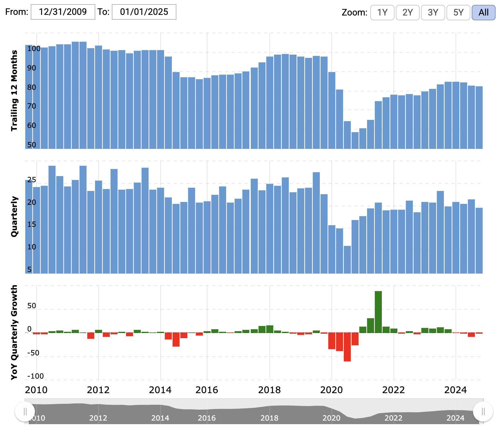Choose the 3Y zoom option

pos(433,13)
